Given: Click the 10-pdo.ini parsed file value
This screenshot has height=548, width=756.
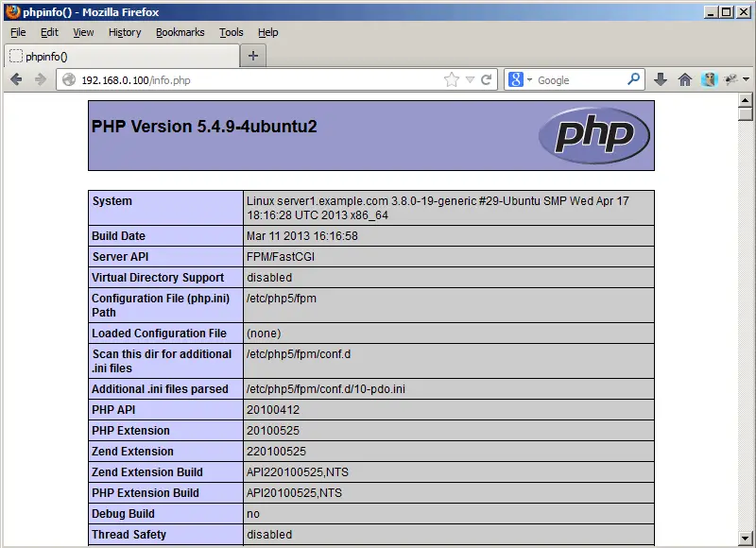Looking at the screenshot, I should [x=325, y=389].
